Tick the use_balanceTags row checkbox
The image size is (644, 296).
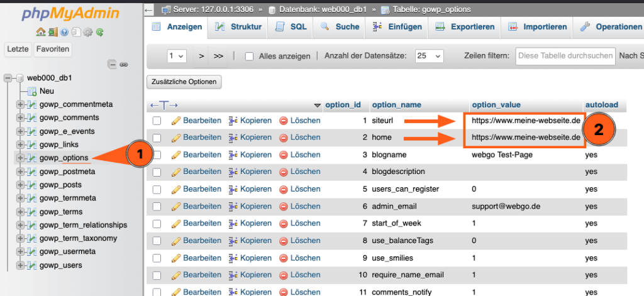[157, 241]
